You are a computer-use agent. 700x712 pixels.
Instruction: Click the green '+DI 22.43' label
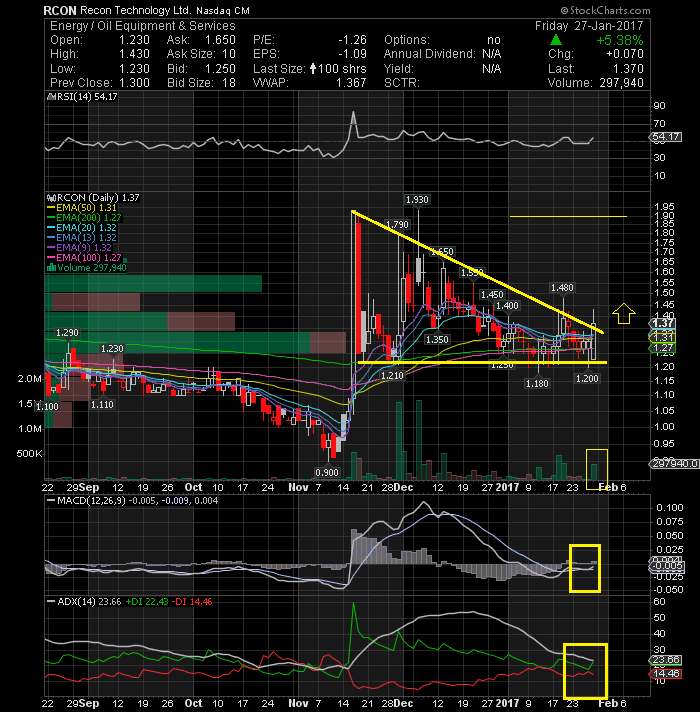click(x=147, y=602)
